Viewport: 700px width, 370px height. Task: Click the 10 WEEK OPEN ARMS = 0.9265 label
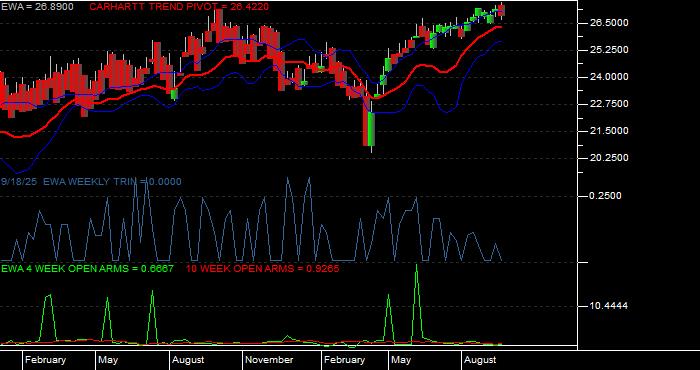point(262,269)
